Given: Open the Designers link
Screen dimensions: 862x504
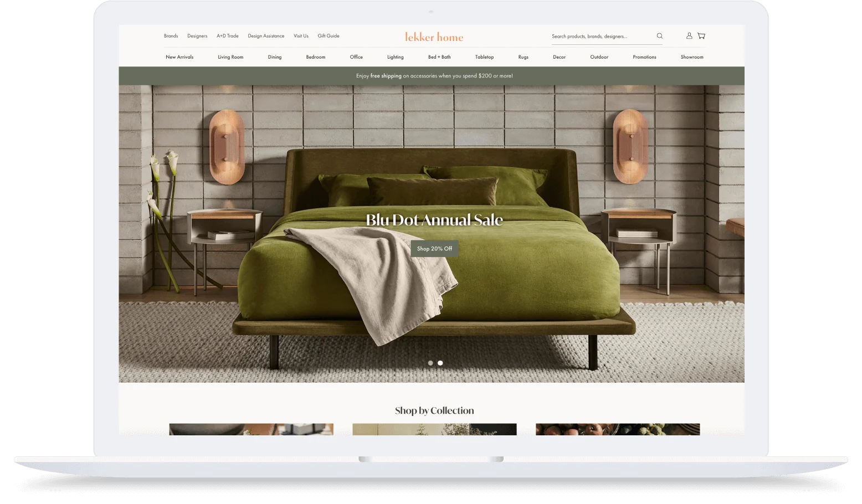Looking at the screenshot, I should tap(197, 36).
